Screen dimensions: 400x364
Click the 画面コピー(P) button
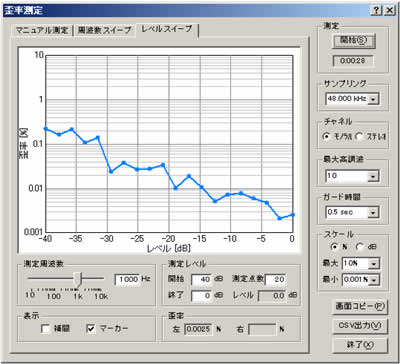[x=360, y=307]
